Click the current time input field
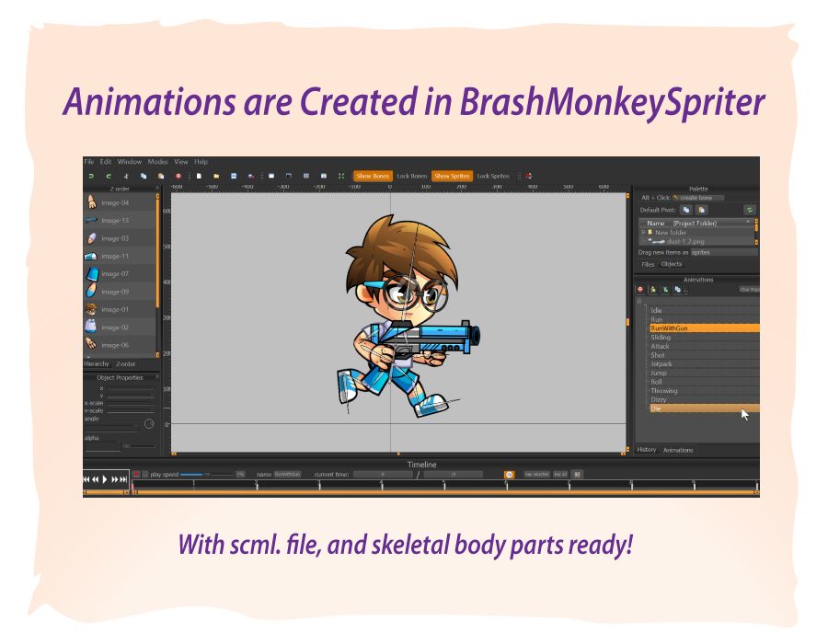The height and width of the screenshot is (644, 828). [383, 475]
